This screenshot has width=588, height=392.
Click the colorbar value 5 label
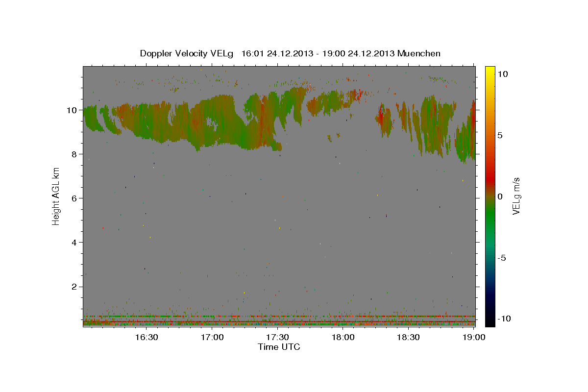500,135
